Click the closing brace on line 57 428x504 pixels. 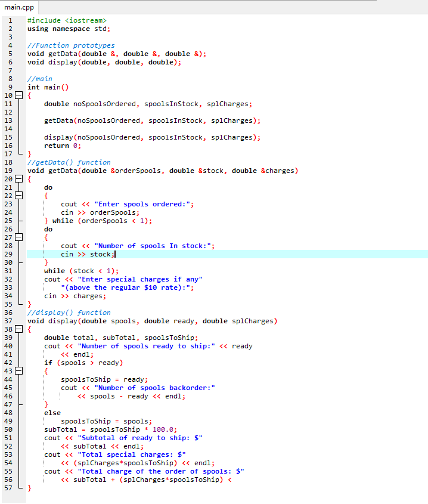29,488
